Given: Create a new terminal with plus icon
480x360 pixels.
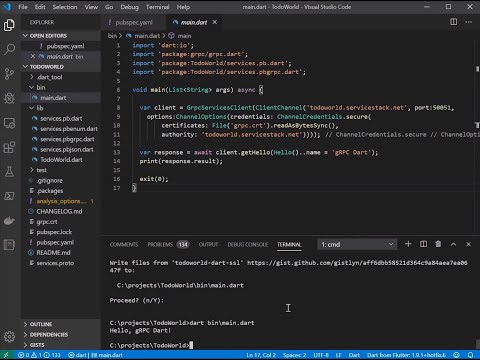Looking at the screenshot, I should coord(408,244).
